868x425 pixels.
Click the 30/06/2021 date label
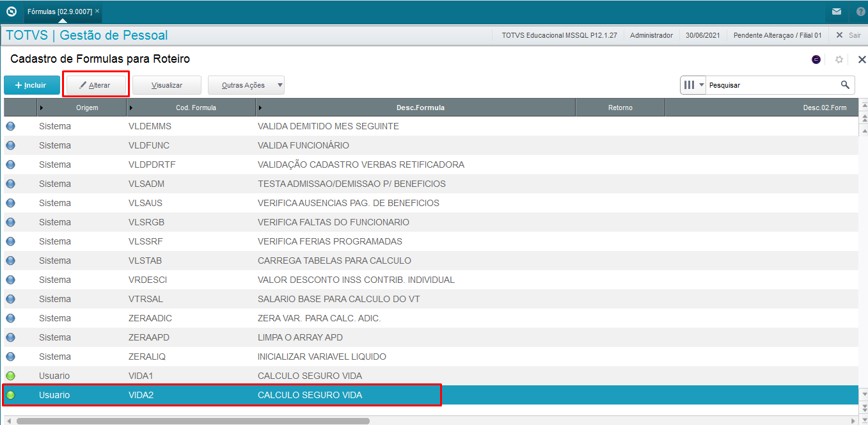(x=703, y=35)
